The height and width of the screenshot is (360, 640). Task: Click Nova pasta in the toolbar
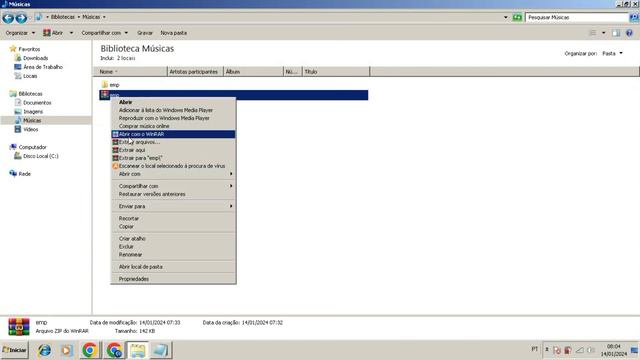pos(173,33)
